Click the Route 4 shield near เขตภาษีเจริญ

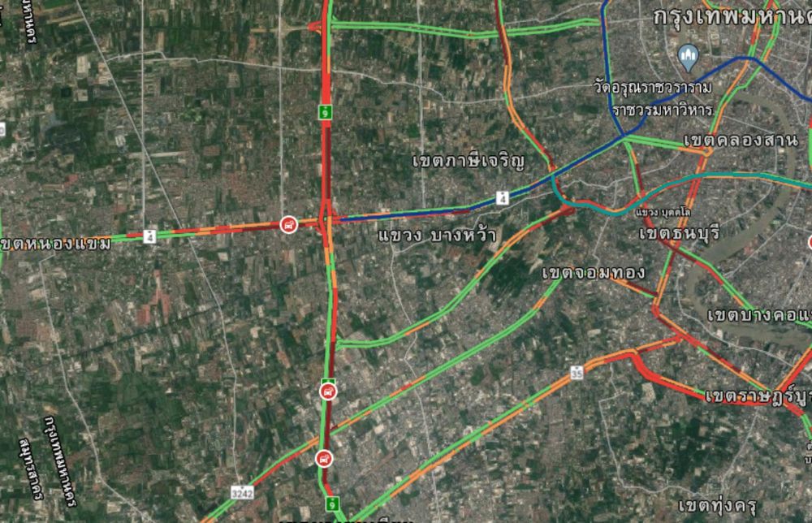tap(502, 198)
